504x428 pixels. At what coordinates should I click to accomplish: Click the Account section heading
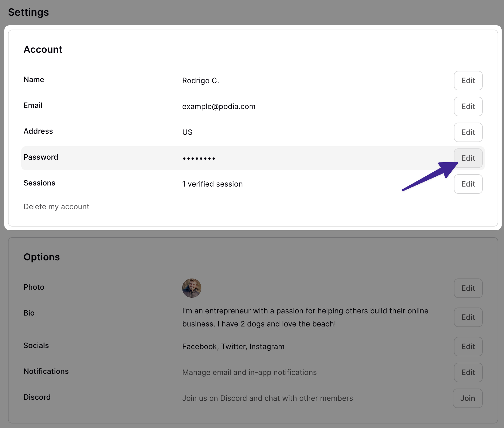pyautogui.click(x=43, y=50)
